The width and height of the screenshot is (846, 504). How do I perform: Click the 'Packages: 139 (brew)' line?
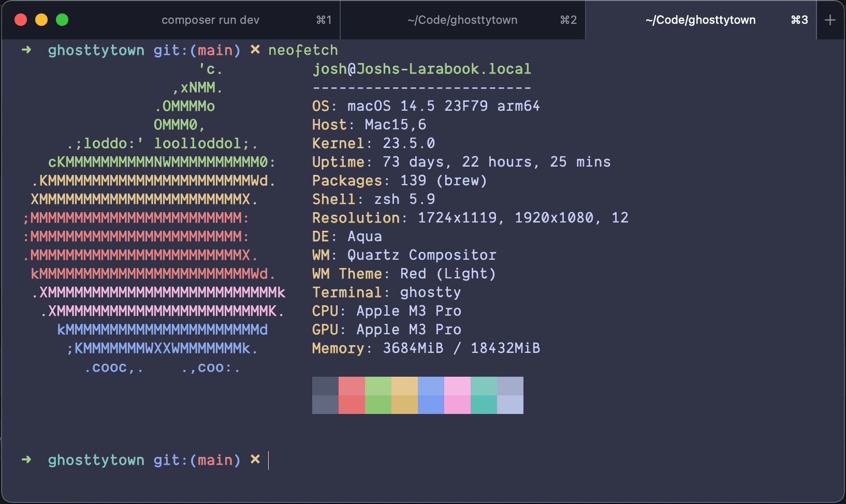(400, 181)
